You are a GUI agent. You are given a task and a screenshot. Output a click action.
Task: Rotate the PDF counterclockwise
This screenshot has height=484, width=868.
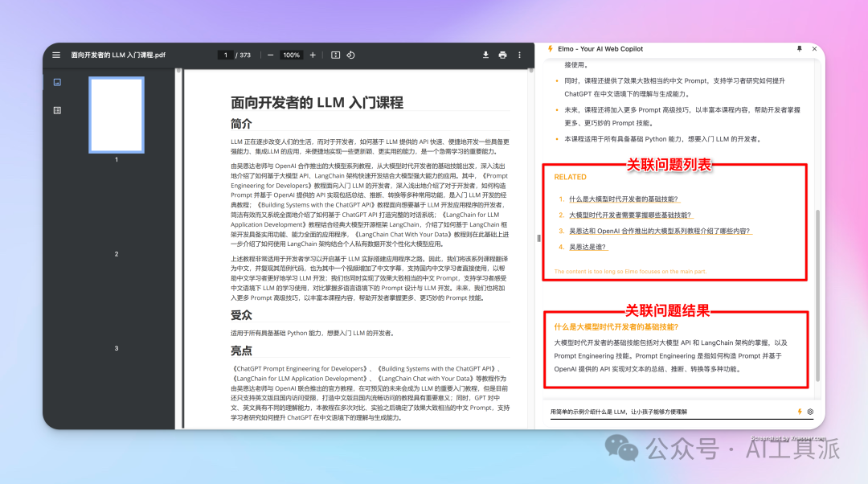tap(351, 55)
